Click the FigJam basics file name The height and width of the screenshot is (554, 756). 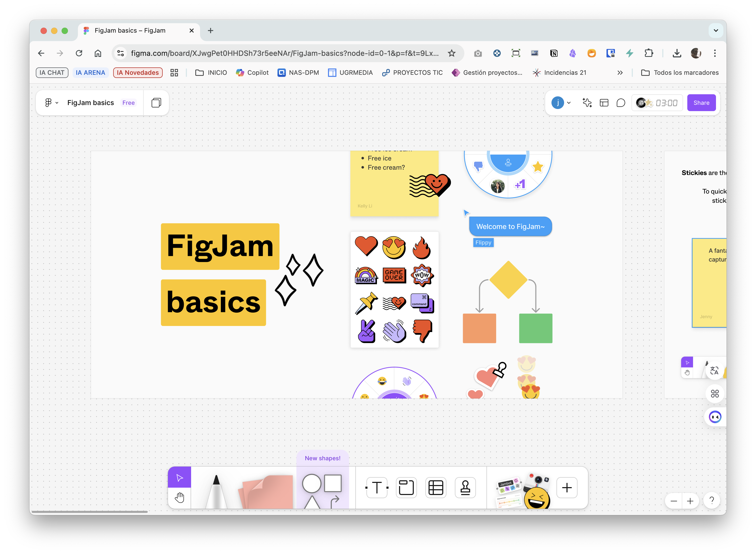(91, 103)
